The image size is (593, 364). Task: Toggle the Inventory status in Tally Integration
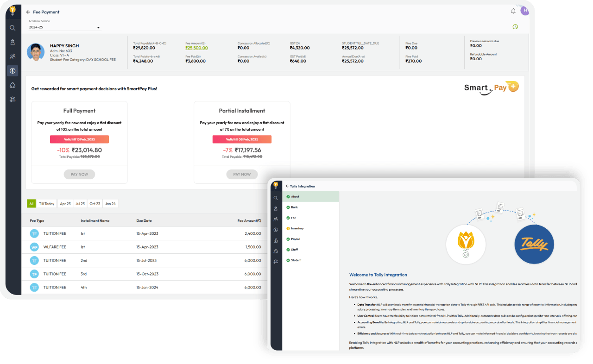click(x=288, y=228)
